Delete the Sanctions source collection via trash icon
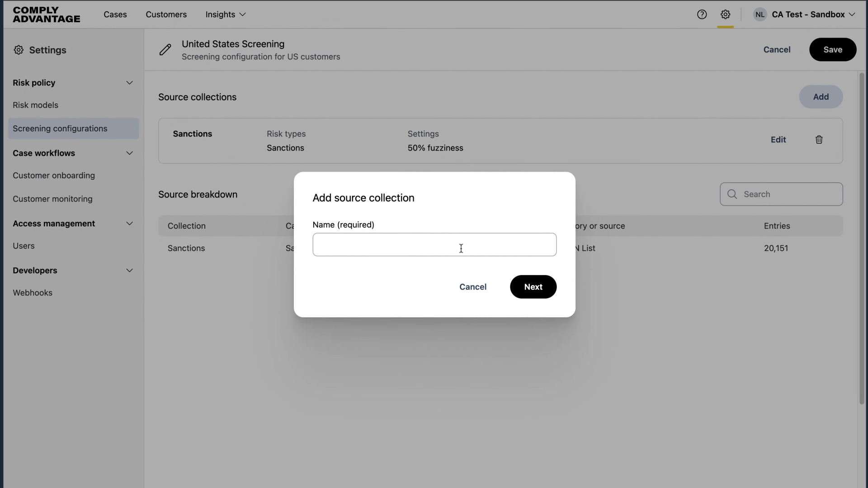Viewport: 868px width, 488px height. coord(819,140)
